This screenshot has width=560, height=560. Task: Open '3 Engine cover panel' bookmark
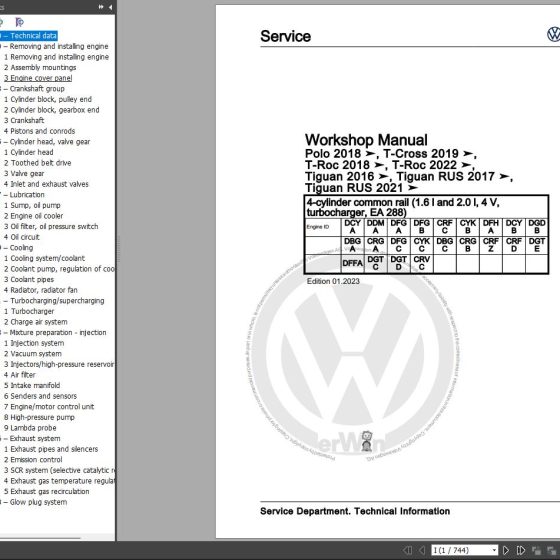pos(38,78)
